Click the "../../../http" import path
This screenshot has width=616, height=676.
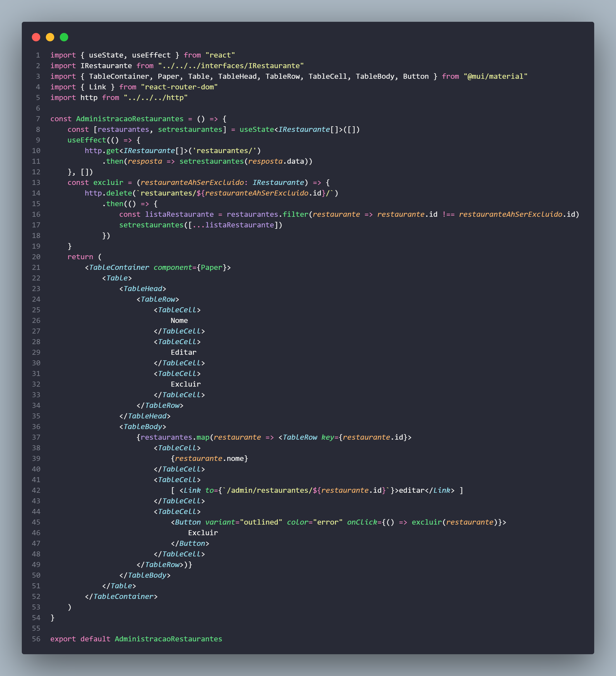[x=156, y=97]
